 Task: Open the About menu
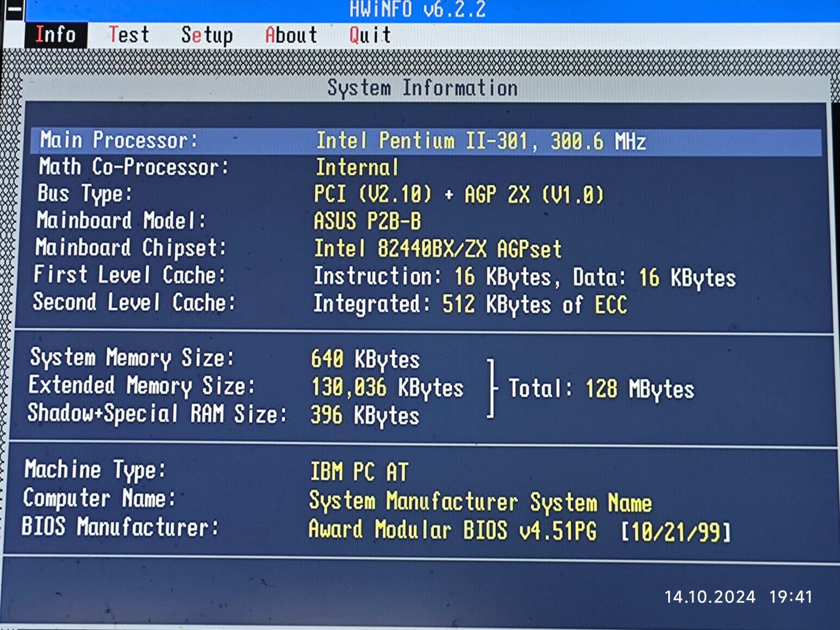point(291,35)
